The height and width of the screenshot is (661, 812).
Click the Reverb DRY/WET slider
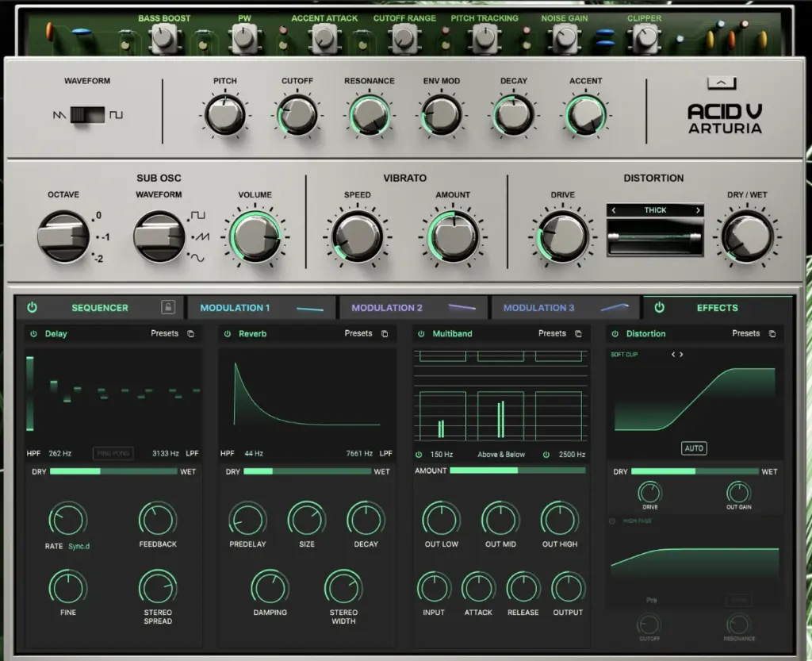tap(307, 471)
